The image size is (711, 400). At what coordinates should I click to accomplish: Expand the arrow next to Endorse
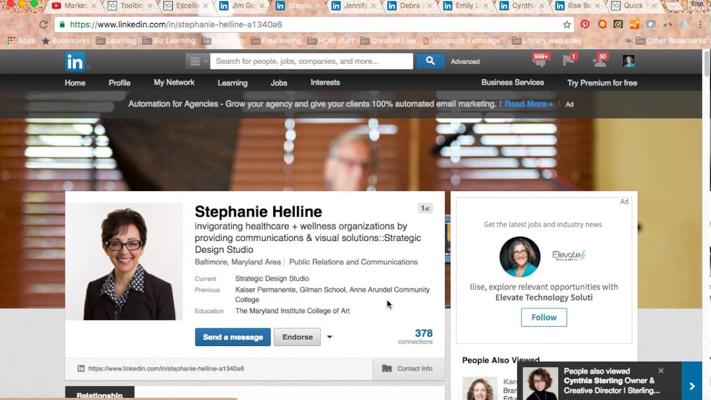(330, 337)
